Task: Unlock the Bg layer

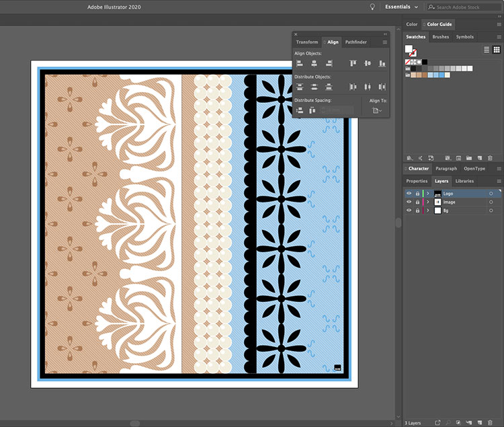Action: click(417, 210)
